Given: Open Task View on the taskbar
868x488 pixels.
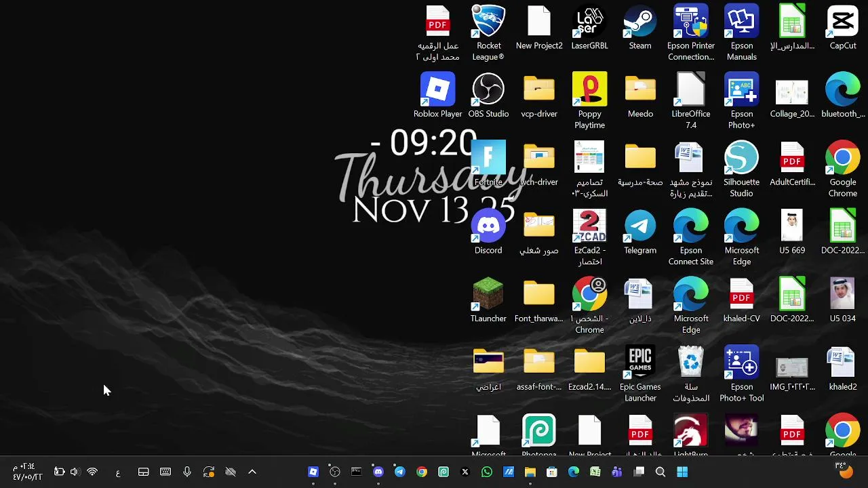Looking at the screenshot, I should 639,472.
